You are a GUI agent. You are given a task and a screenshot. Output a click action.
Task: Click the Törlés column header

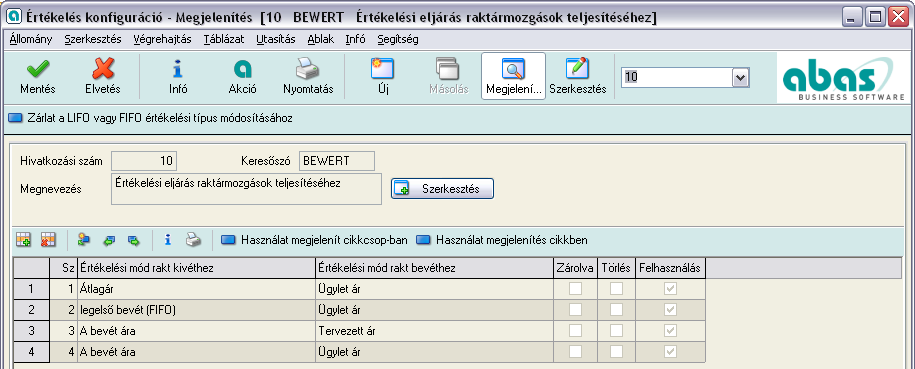(x=616, y=267)
